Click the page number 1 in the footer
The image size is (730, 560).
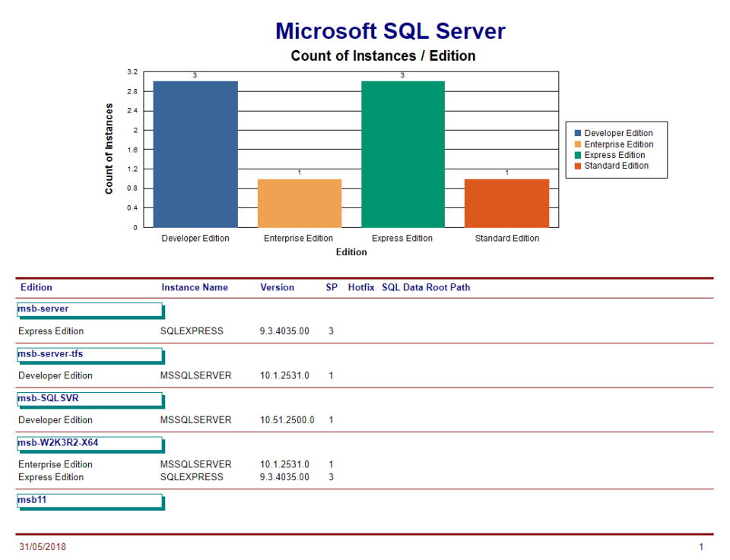click(701, 546)
